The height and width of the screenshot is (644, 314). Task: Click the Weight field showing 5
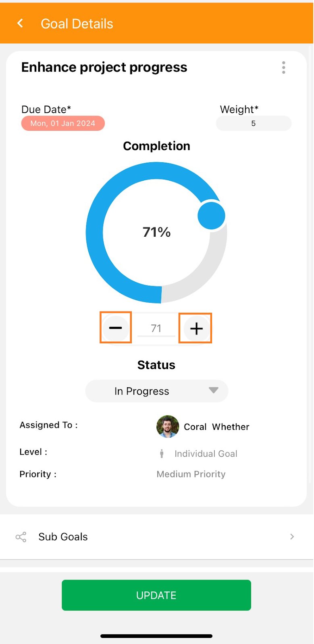[x=254, y=124]
